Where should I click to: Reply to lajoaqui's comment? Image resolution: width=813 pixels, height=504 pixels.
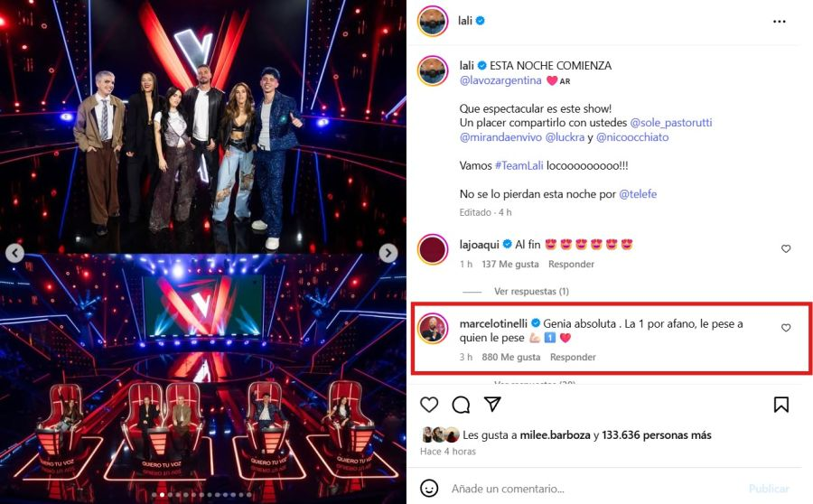click(572, 264)
